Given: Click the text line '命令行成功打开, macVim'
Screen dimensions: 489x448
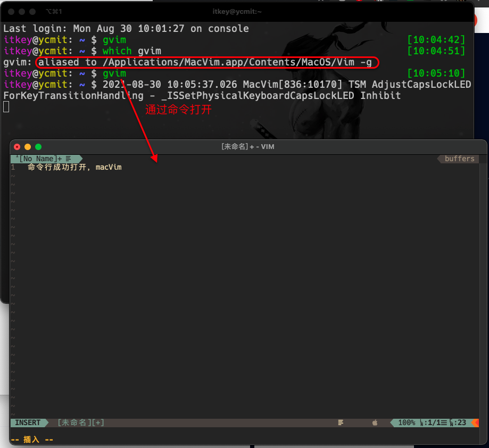Looking at the screenshot, I should [x=74, y=168].
